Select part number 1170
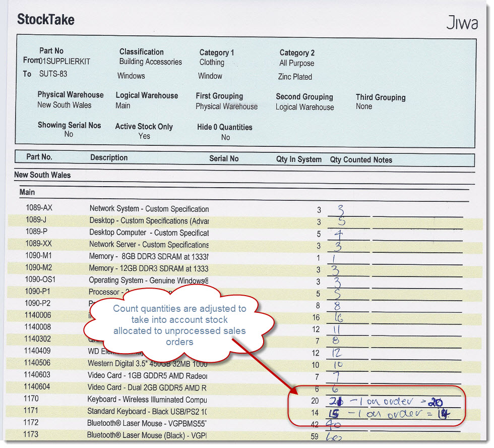494x448 pixels. coord(31,399)
